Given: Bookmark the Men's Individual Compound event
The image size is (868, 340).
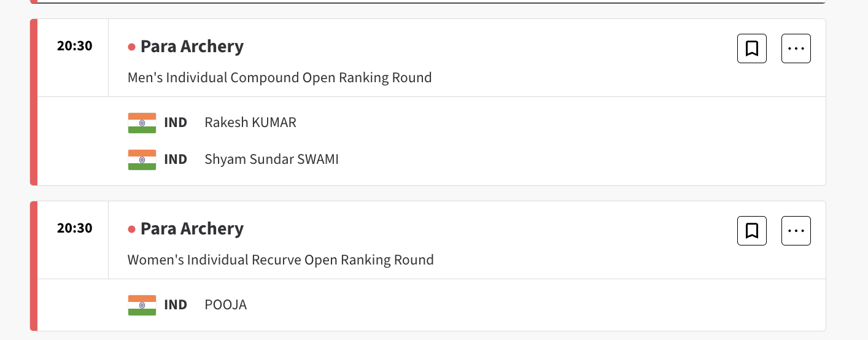Looking at the screenshot, I should pos(751,48).
